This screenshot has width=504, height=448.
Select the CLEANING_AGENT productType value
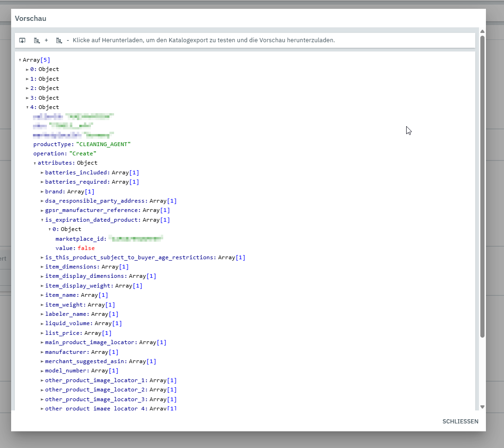pos(103,144)
